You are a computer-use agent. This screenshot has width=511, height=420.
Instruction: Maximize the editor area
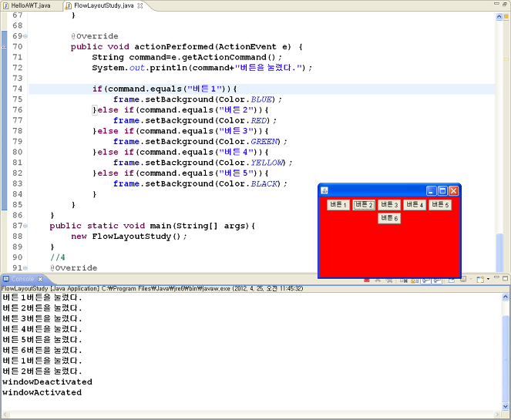(x=505, y=4)
